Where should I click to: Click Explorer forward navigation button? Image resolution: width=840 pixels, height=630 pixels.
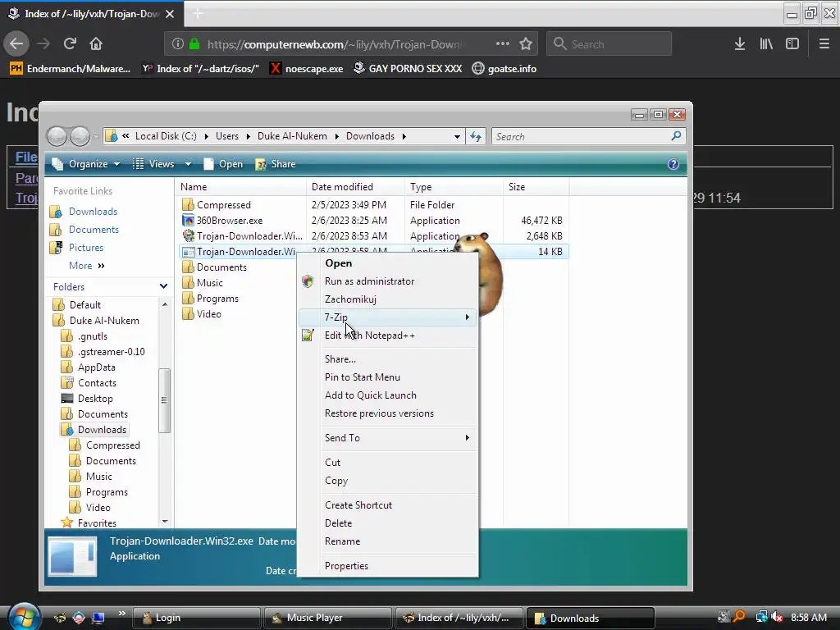coord(80,136)
